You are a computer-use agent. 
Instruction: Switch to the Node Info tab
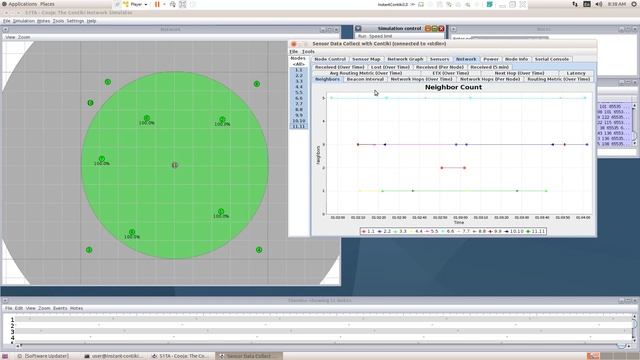tap(516, 59)
